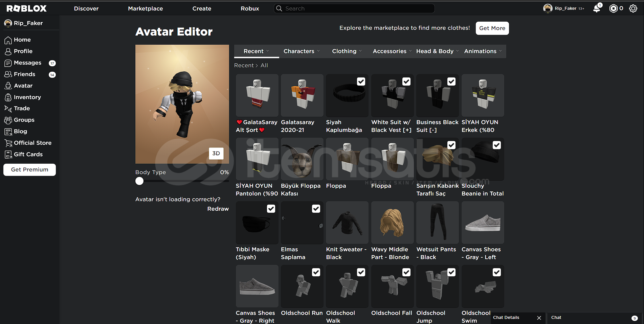
Task: Click the avatar preview image
Action: coord(182,104)
